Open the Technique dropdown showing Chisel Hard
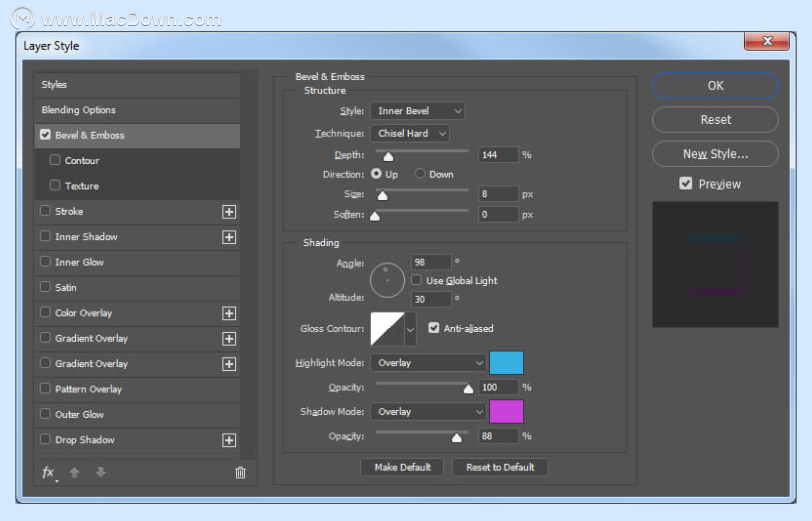812x521 pixels. pos(410,134)
